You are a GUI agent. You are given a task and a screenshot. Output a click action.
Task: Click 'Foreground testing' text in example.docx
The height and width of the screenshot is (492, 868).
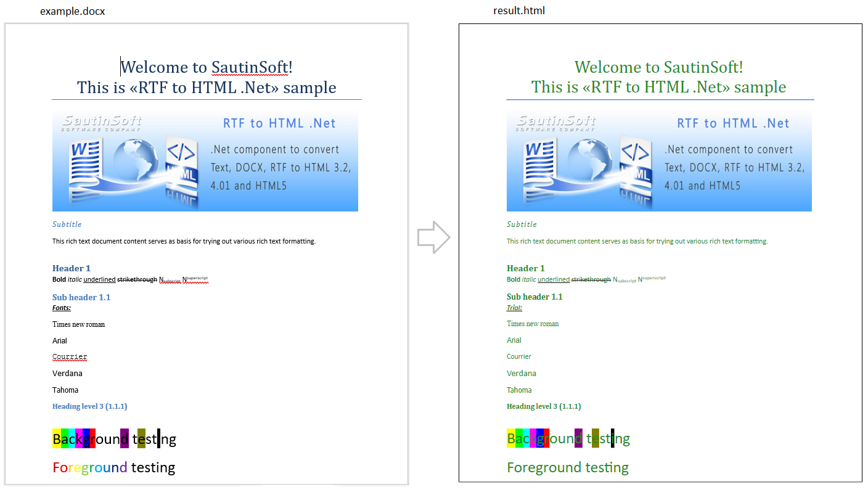click(x=114, y=467)
